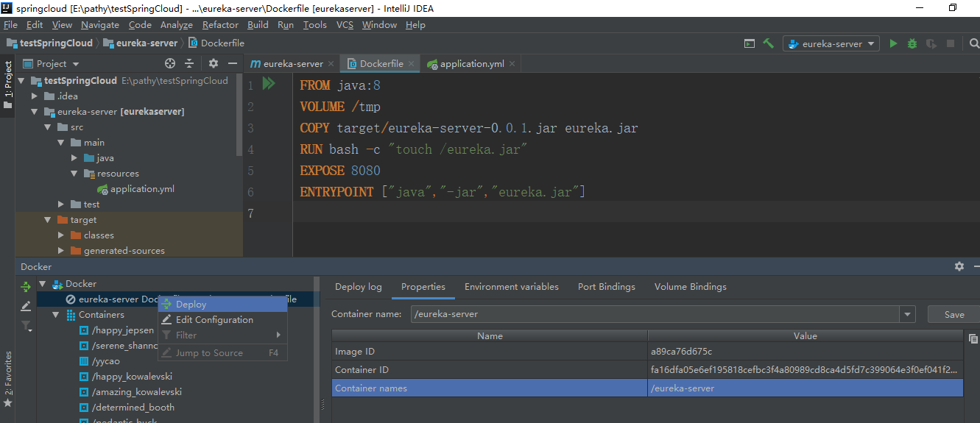Open the terminal-style run anything icon
Viewport: 980px width, 423px height.
pos(750,43)
